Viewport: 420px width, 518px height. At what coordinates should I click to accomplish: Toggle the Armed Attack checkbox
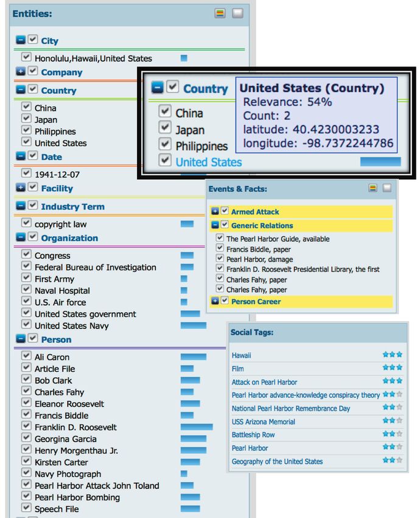tap(225, 210)
